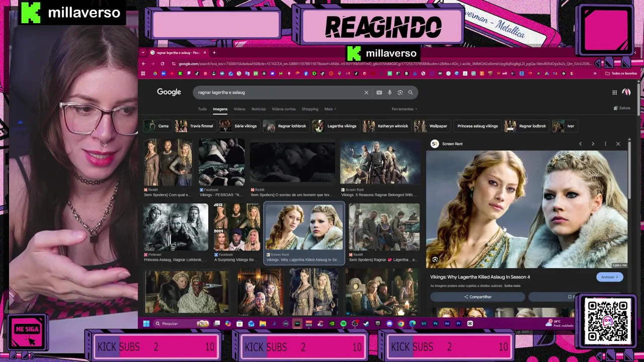Select the Imagens tab
This screenshot has height=362, width=644.
(220, 109)
